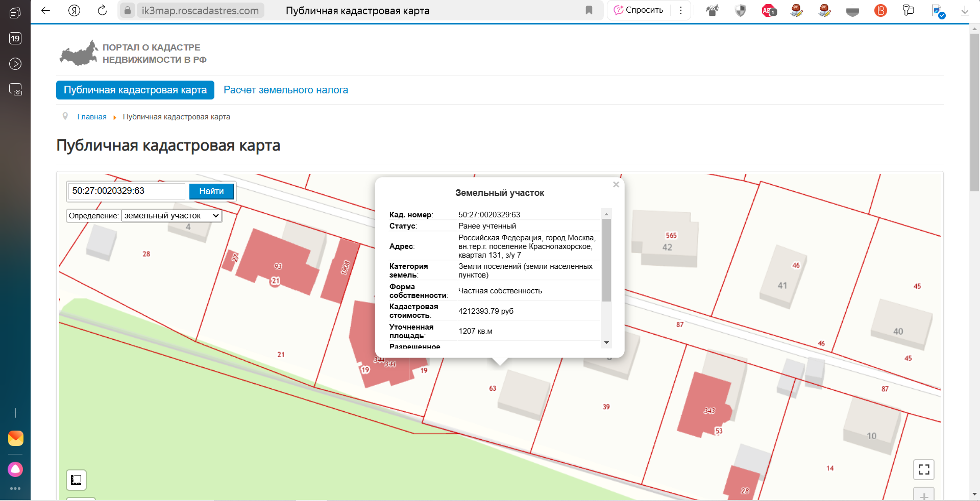Viewport: 980px width, 501px height.
Task: Open the menu next to Спросить
Action: (x=681, y=11)
